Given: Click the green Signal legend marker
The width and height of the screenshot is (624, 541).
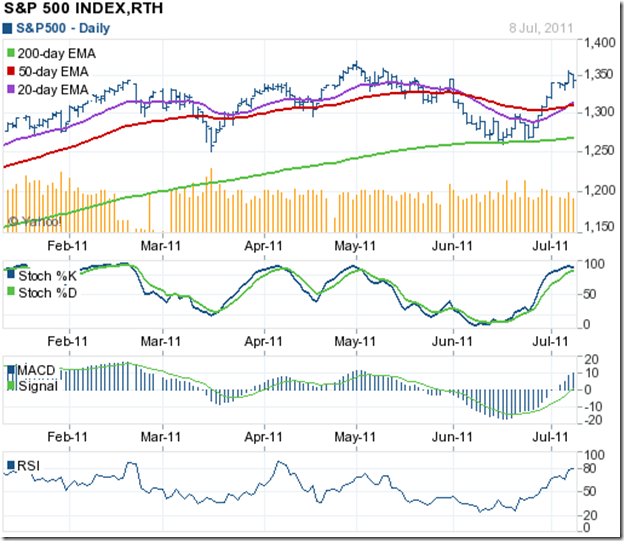Looking at the screenshot, I should [10, 386].
